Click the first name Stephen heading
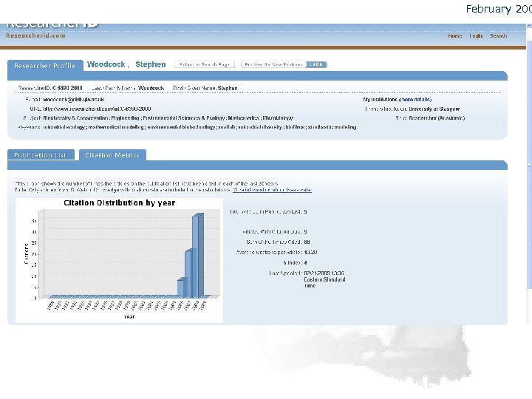Image resolution: width=532 pixels, height=399 pixels. [151, 64]
